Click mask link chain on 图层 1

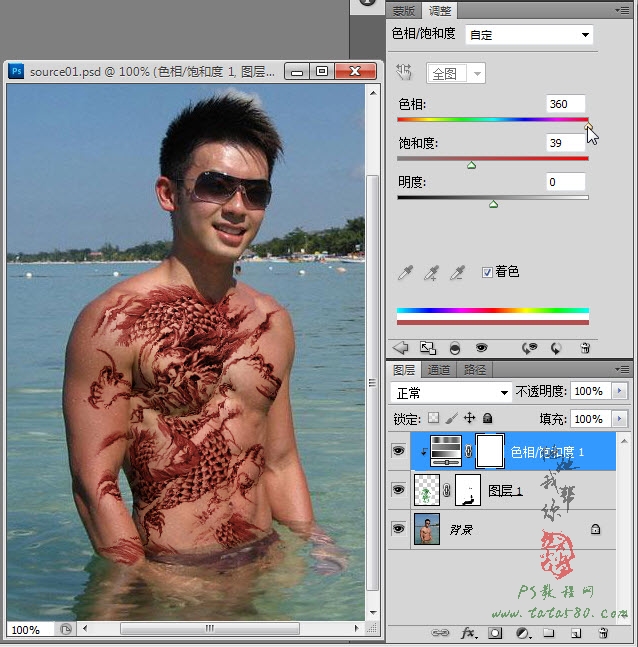click(x=447, y=490)
